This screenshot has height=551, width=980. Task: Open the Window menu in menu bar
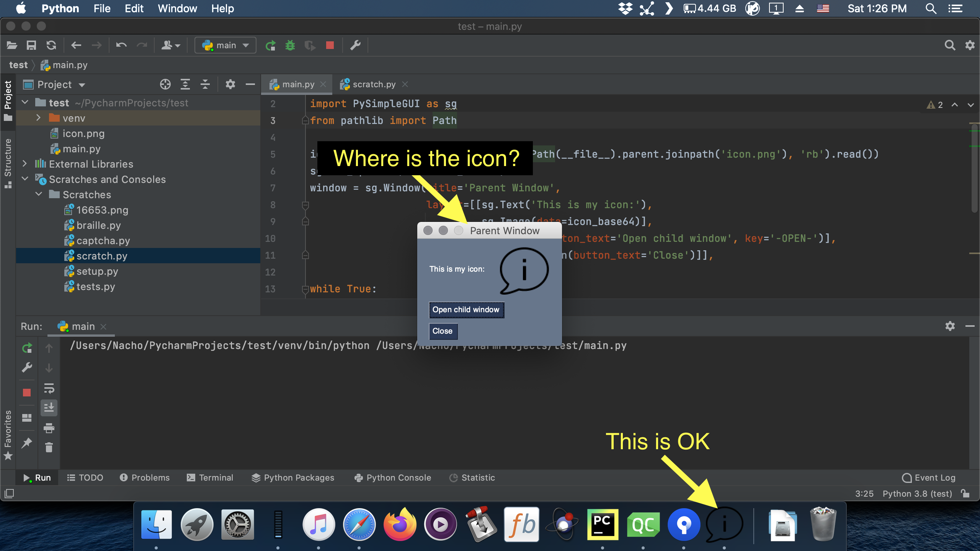click(177, 8)
